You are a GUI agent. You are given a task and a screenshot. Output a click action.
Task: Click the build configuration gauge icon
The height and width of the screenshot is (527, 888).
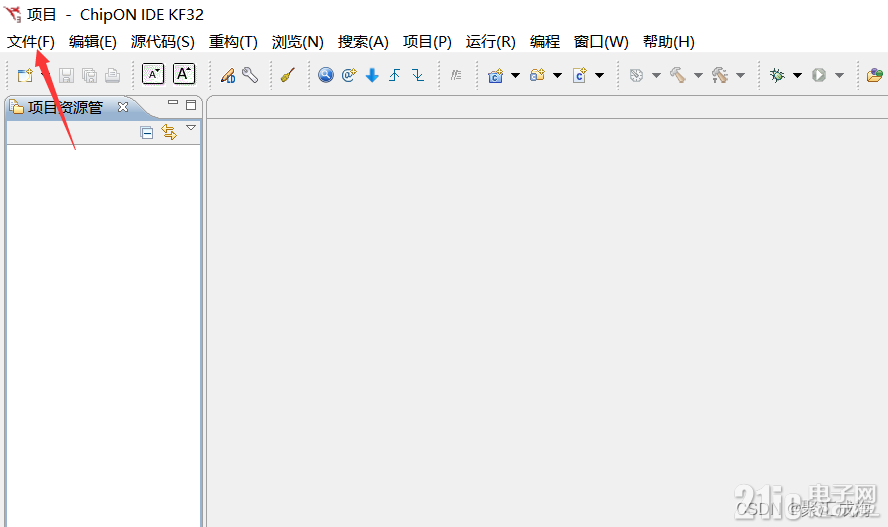coord(637,75)
